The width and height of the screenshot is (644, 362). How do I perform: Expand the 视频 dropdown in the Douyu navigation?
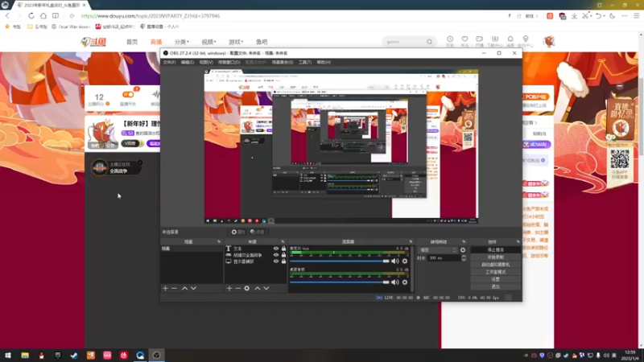[x=208, y=42]
